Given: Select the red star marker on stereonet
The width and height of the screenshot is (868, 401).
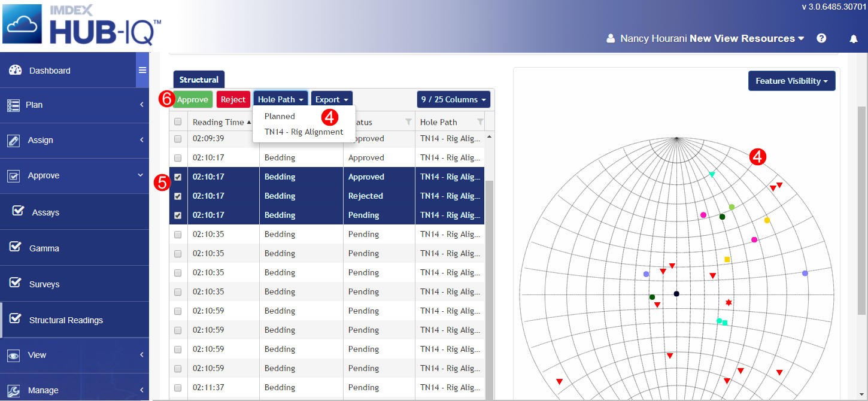Looking at the screenshot, I should point(729,303).
